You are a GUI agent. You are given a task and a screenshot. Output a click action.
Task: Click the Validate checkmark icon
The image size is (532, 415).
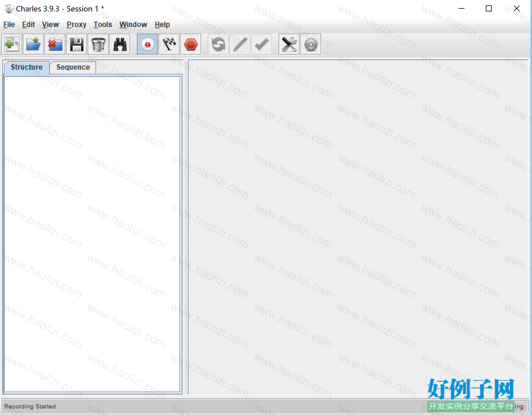261,44
